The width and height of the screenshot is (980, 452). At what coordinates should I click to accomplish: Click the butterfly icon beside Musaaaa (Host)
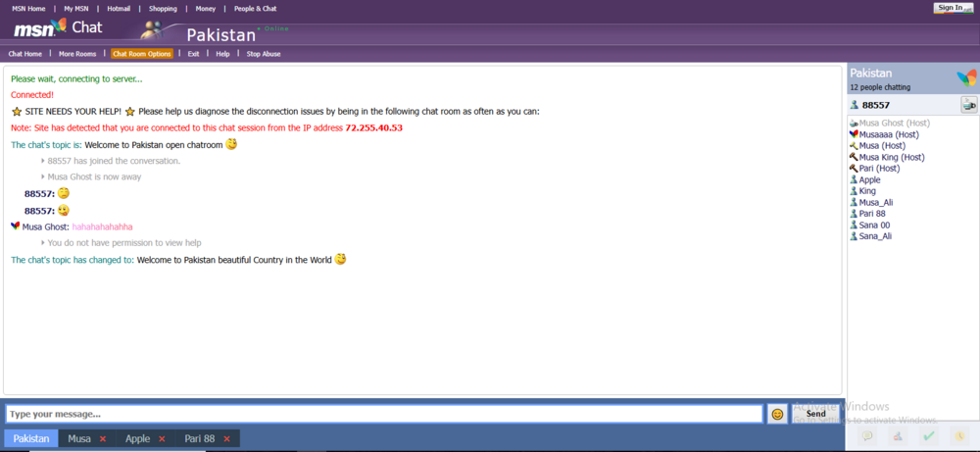pyautogui.click(x=854, y=134)
